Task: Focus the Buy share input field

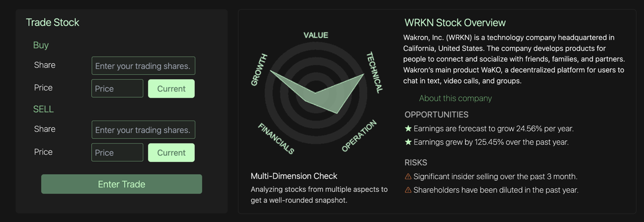Action: coord(143,66)
